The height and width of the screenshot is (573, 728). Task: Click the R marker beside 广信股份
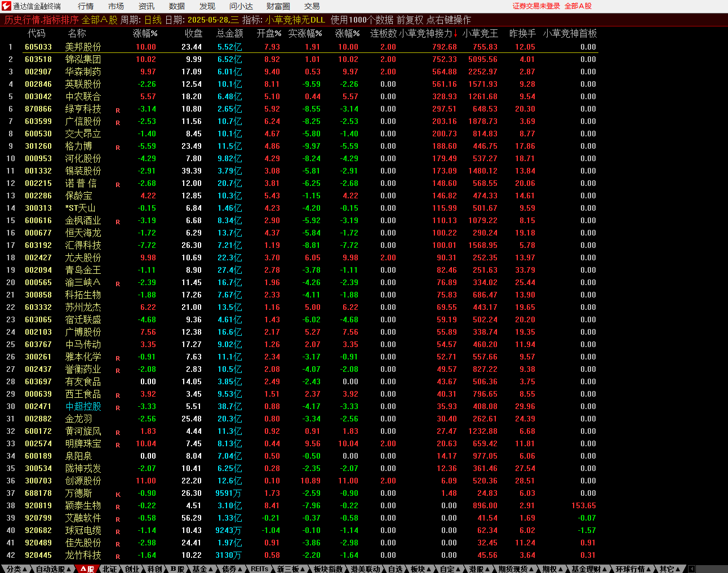(118, 123)
